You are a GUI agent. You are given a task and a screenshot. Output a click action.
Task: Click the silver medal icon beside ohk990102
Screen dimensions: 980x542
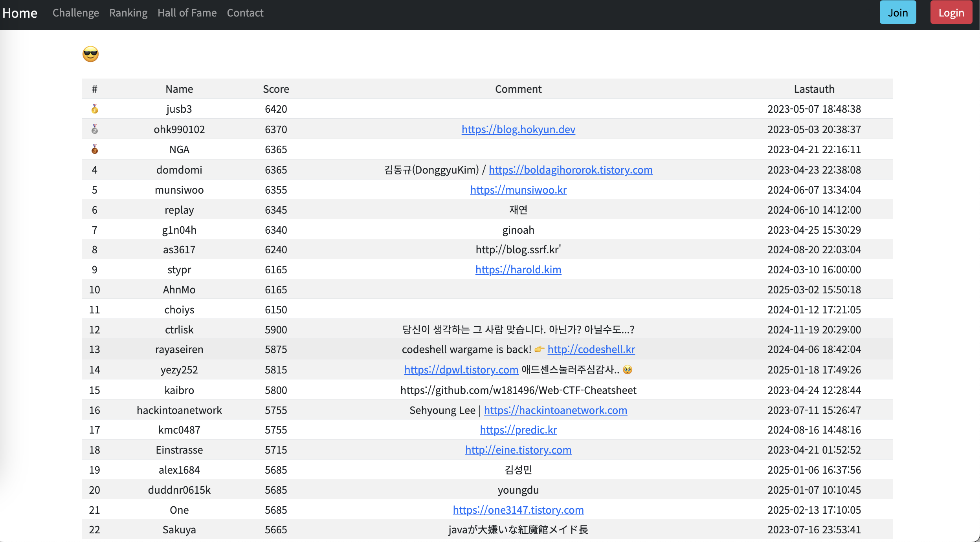pos(95,129)
